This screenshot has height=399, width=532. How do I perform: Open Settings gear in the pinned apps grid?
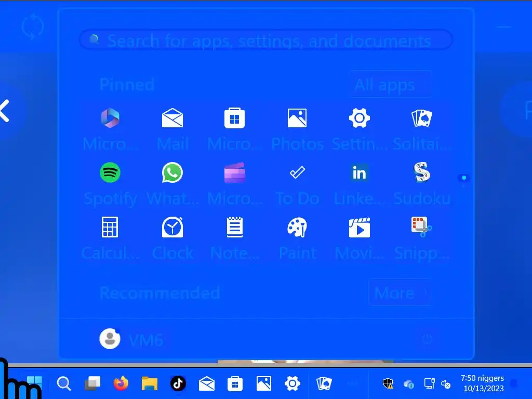pyautogui.click(x=360, y=118)
